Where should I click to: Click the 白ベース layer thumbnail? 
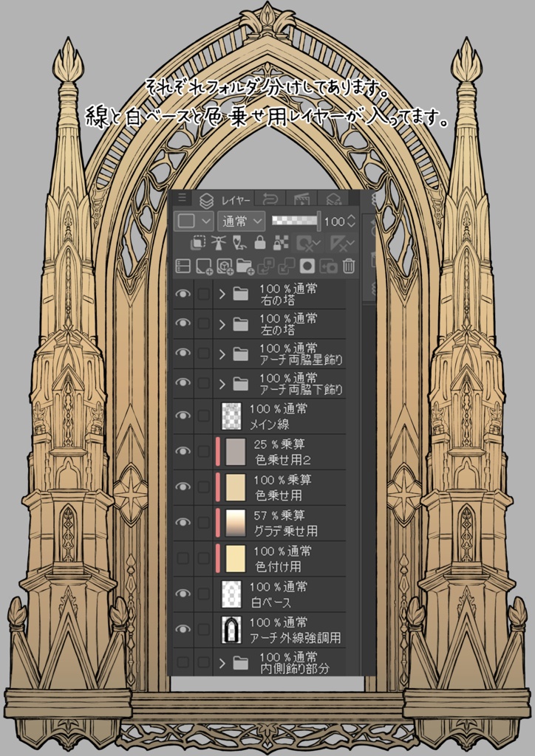[x=231, y=594]
